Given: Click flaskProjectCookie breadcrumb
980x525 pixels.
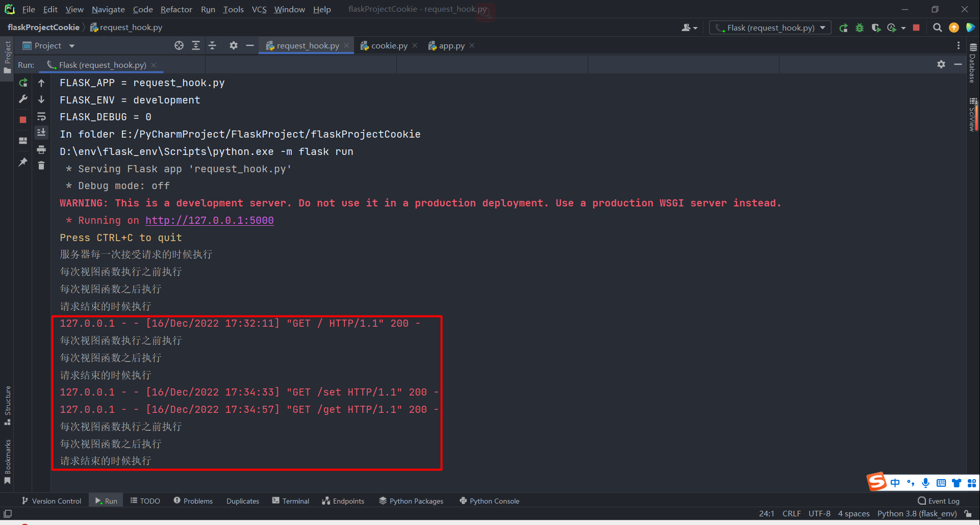Looking at the screenshot, I should pyautogui.click(x=43, y=28).
